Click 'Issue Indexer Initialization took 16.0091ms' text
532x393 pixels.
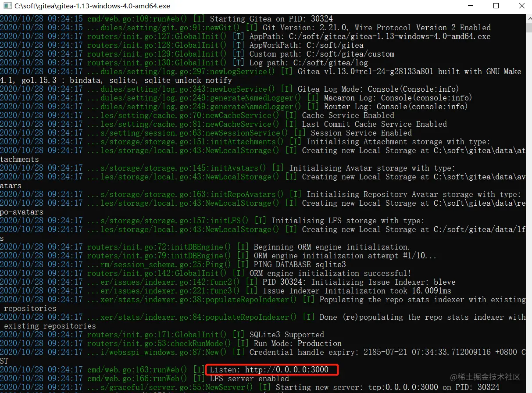tap(357, 291)
